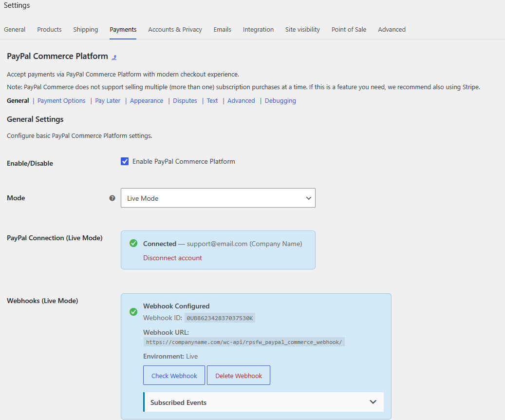This screenshot has width=505, height=420.
Task: Switch to Site visibility tab
Action: 302,29
